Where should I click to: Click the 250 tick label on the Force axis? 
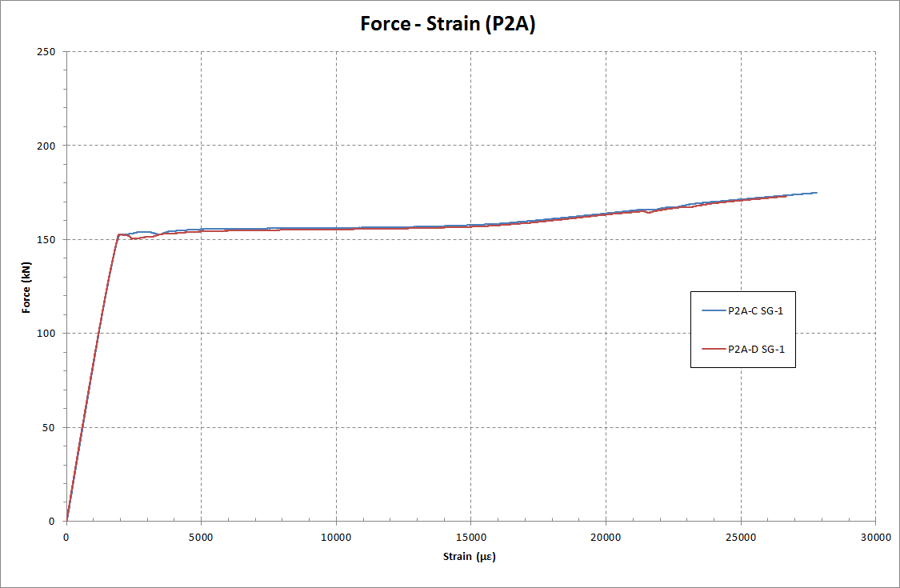46,52
